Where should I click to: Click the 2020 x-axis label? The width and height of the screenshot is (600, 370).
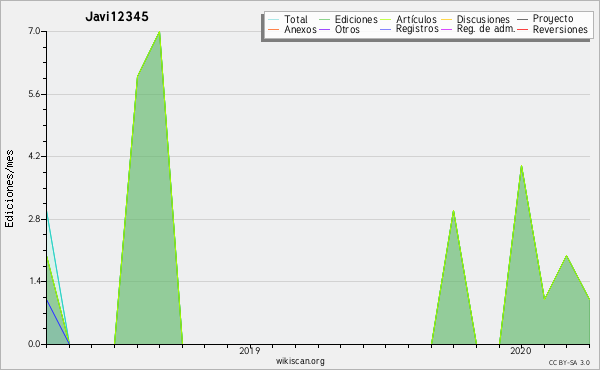tap(521, 351)
